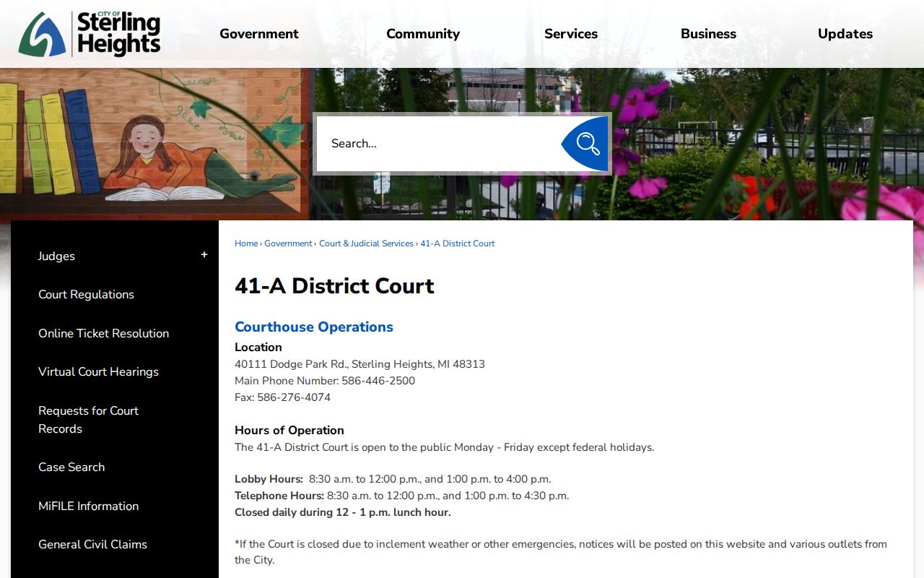924x578 pixels.
Task: Open Case Search in sidebar
Action: click(71, 467)
